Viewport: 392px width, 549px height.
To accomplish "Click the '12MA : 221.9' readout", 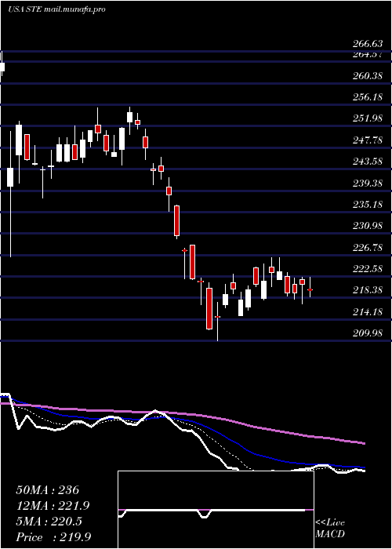I will [x=53, y=506].
